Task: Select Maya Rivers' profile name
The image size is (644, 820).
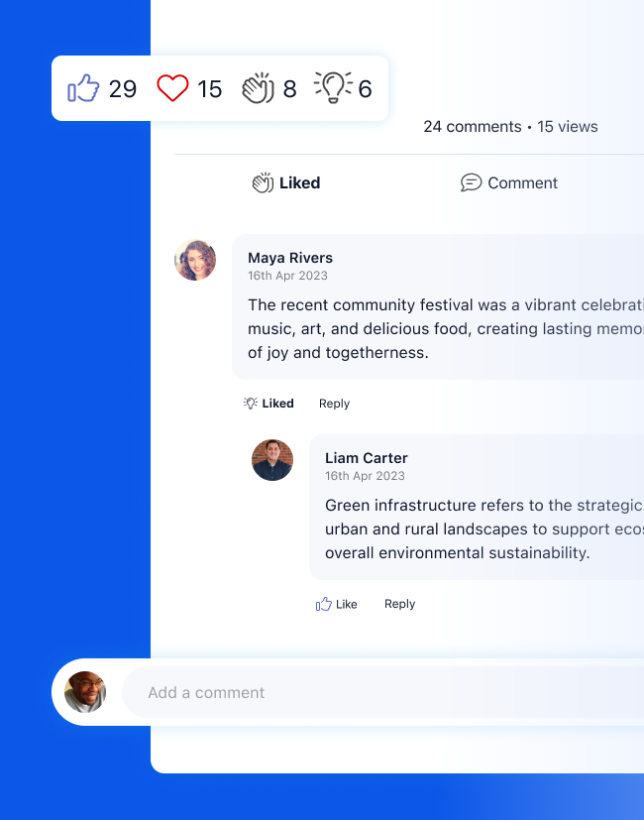Action: click(x=290, y=258)
